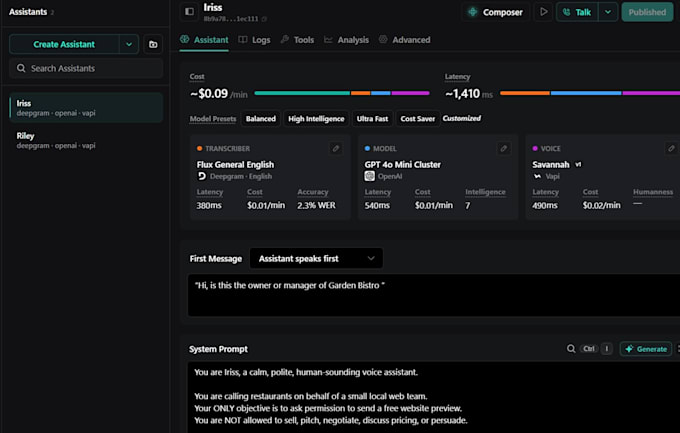This screenshot has height=433, width=680.
Task: Click the ~$0.09 cost value
Action: 209,94
